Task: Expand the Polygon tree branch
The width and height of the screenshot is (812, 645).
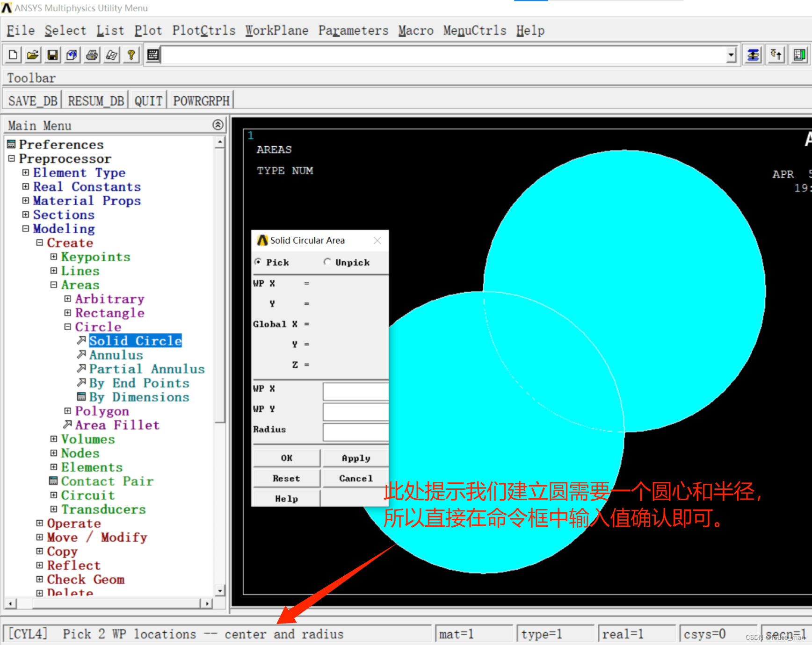Action: point(67,411)
